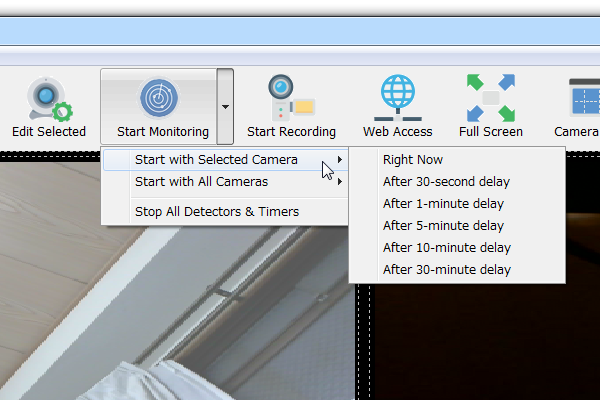Image resolution: width=600 pixels, height=400 pixels.
Task: Select Start with All Cameras menu entry
Action: (x=225, y=182)
